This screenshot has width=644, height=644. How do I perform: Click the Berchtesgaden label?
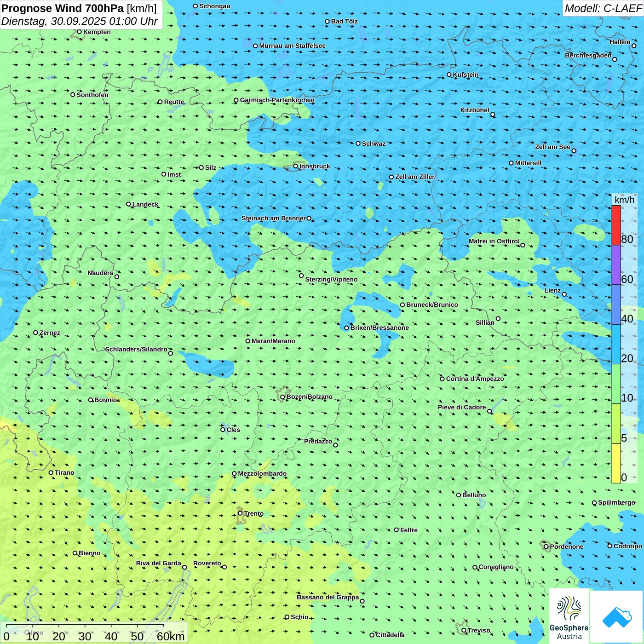tap(588, 55)
